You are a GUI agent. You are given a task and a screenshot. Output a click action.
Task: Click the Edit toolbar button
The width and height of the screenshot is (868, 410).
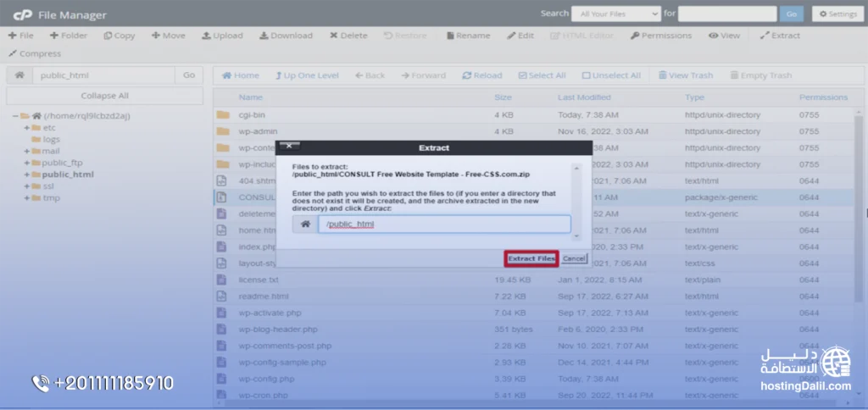click(520, 36)
